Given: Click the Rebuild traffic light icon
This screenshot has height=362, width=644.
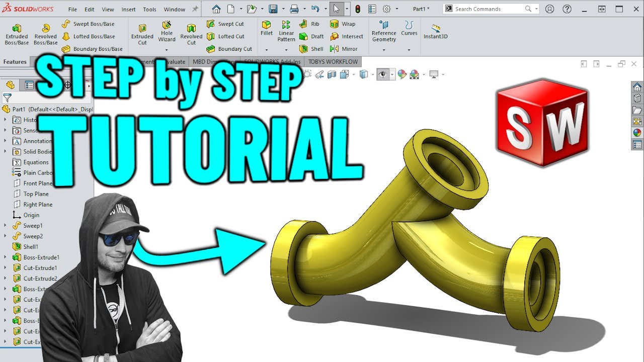Looking at the screenshot, I should 358,9.
